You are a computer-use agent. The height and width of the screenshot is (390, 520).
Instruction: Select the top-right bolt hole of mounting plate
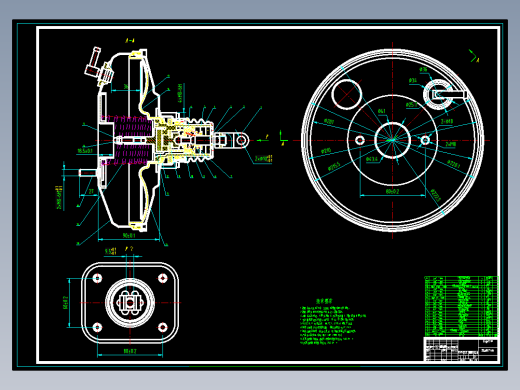pyautogui.click(x=163, y=278)
